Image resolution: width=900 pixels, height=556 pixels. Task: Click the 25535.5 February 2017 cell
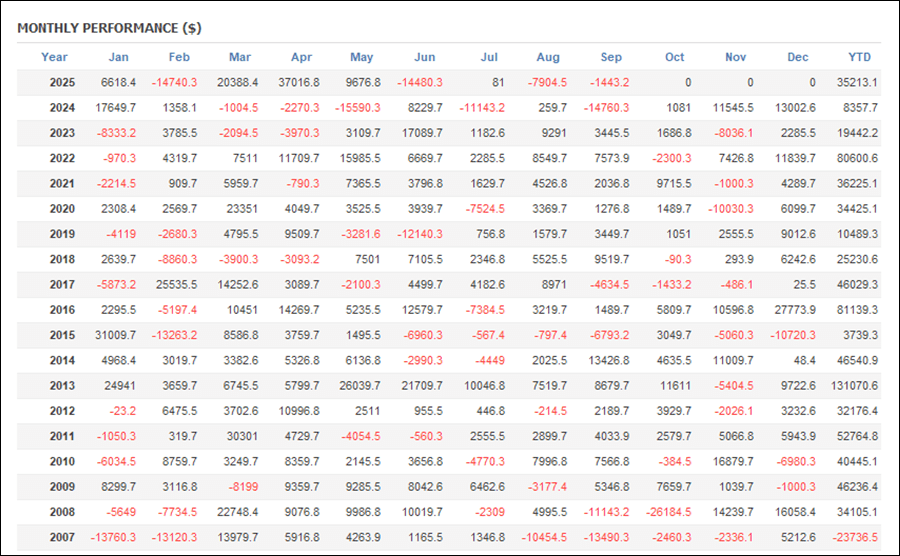tap(173, 284)
